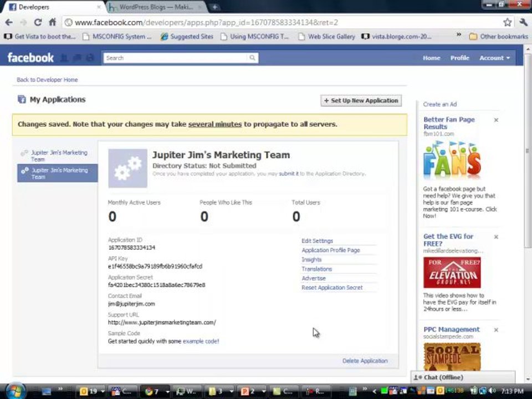Click the search magnifier icon
Viewport: 532px width, 399px height.
pyautogui.click(x=252, y=58)
